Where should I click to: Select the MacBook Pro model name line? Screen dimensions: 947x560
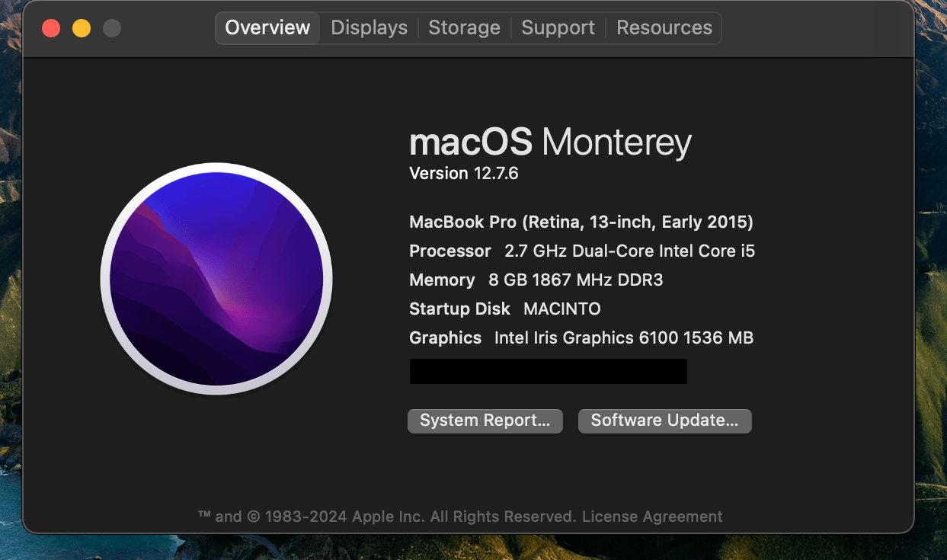tap(581, 222)
